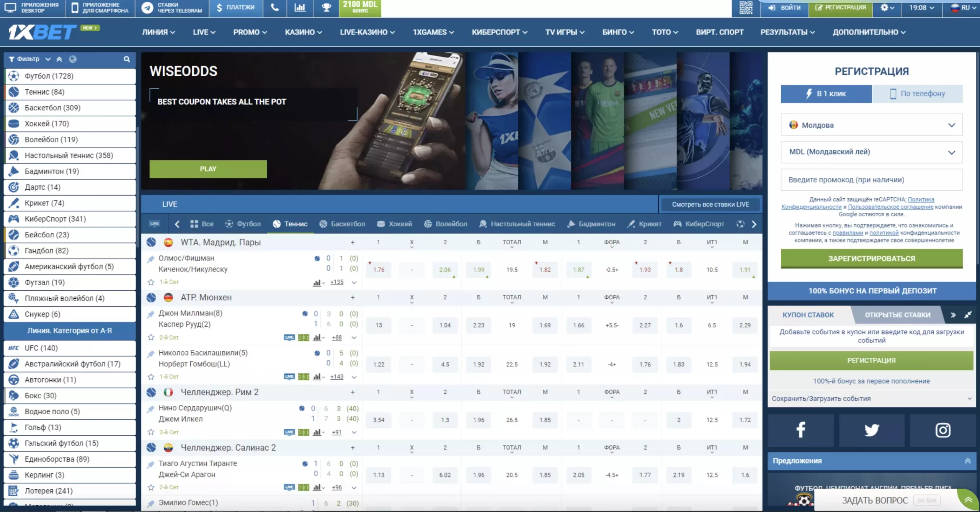This screenshot has height=512, width=980.
Task: Click Смотреть все ставки LIVE button
Action: pyautogui.click(x=710, y=204)
